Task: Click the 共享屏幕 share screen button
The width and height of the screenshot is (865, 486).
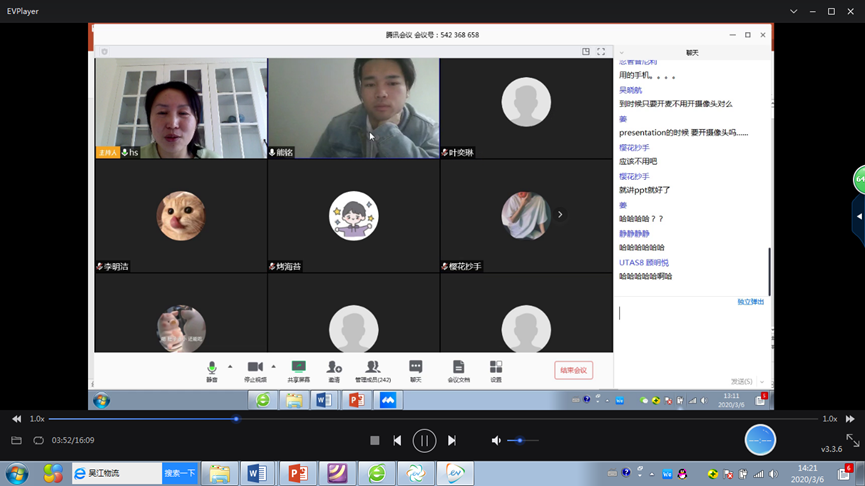Action: pyautogui.click(x=298, y=371)
